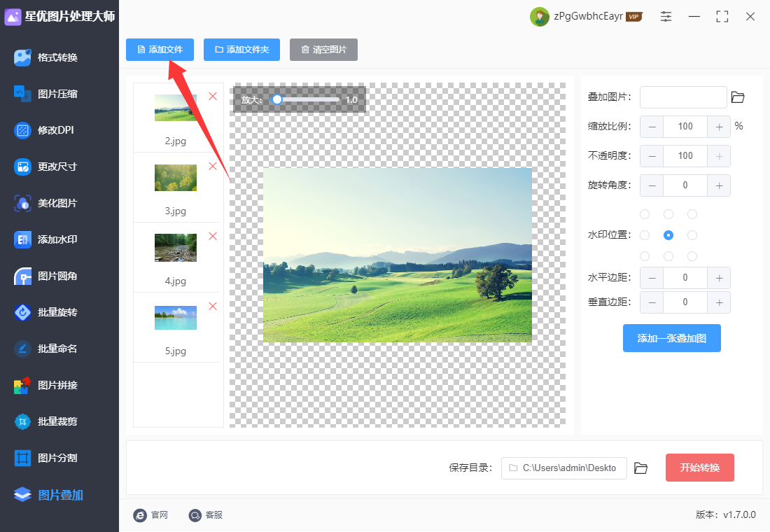Viewport: 770px width, 532px height.
Task: Click the 添加文件 add file button
Action: [x=160, y=50]
